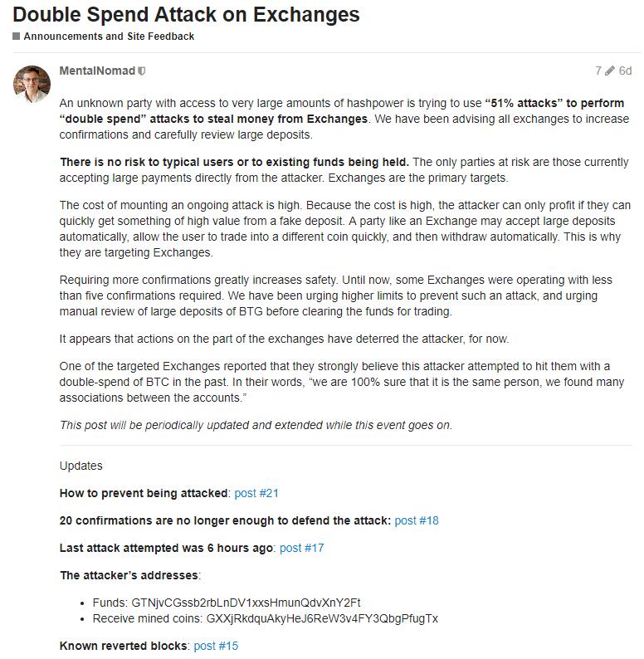The image size is (644, 659).
Task: Click the gray category square icon
Action: tap(16, 37)
